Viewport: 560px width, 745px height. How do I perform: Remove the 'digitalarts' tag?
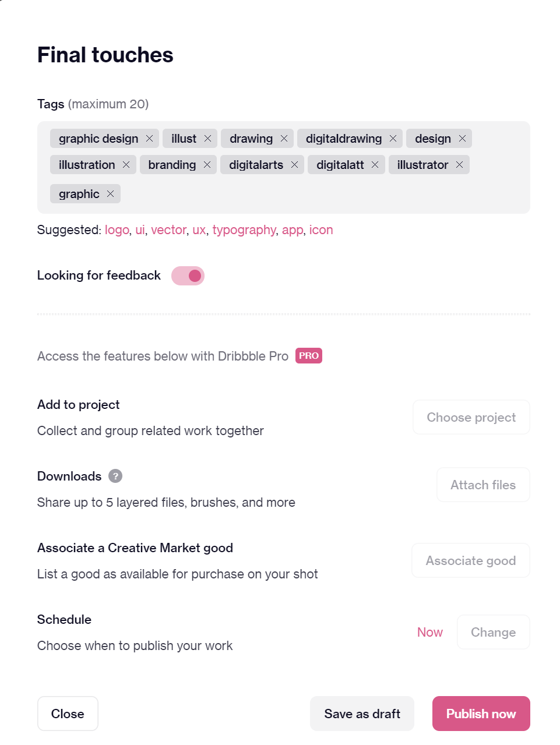tap(294, 165)
